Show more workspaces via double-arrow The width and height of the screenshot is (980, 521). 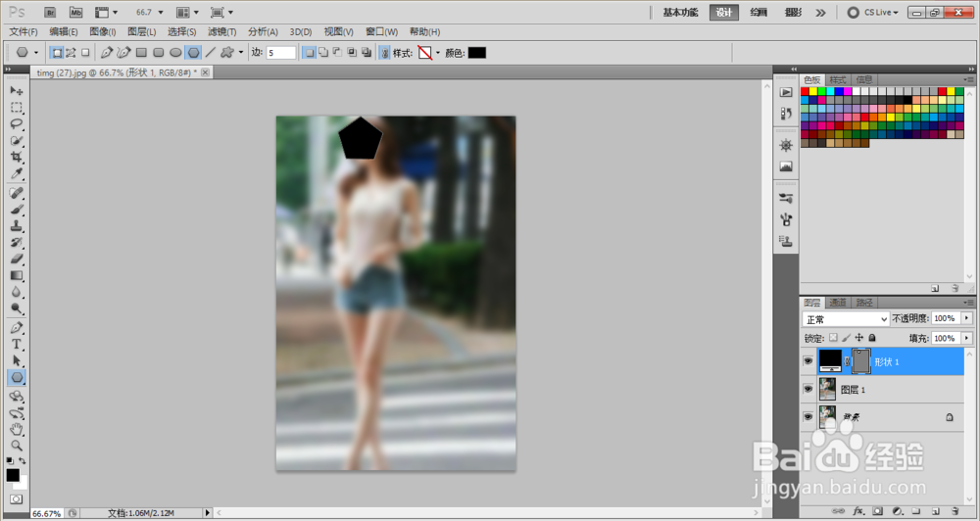coord(820,13)
